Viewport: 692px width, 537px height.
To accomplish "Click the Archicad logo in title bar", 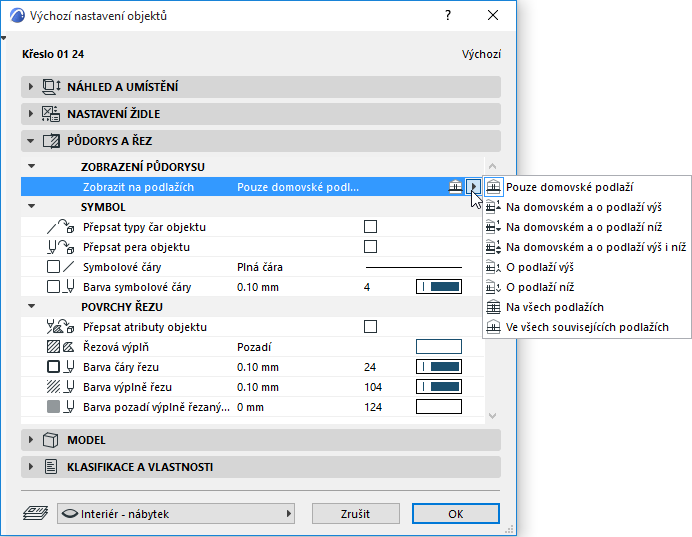I will click(x=17, y=15).
